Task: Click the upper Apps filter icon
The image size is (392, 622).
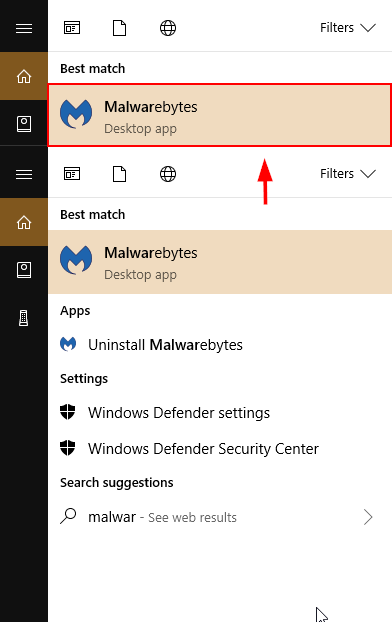Action: pos(72,28)
